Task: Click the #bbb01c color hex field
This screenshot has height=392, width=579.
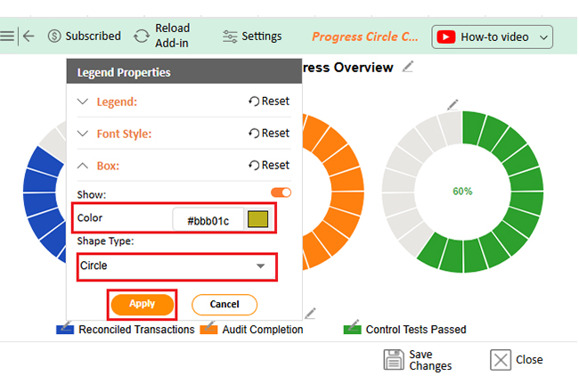Action: 208,219
